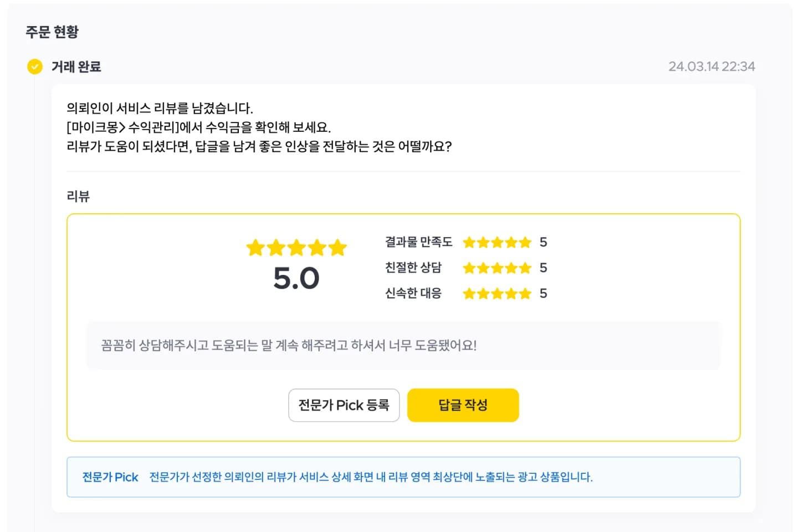
Task: Click the customer review comment text box
Action: [x=403, y=345]
